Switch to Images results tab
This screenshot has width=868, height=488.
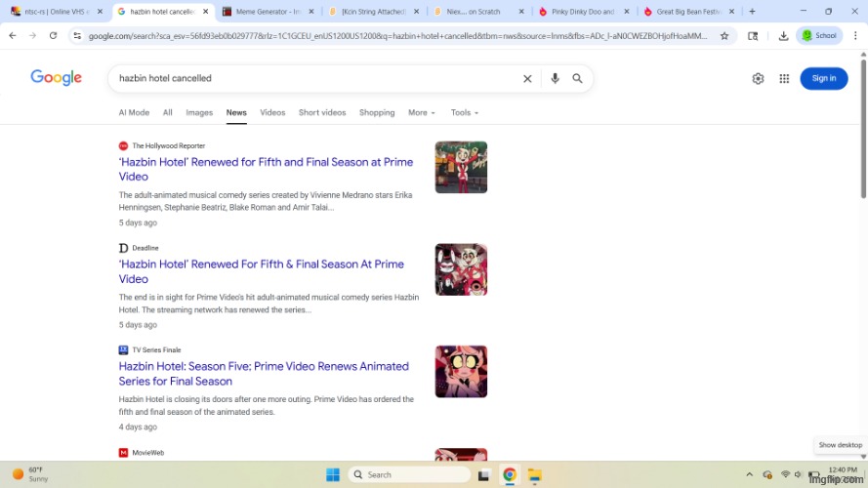tap(199, 112)
